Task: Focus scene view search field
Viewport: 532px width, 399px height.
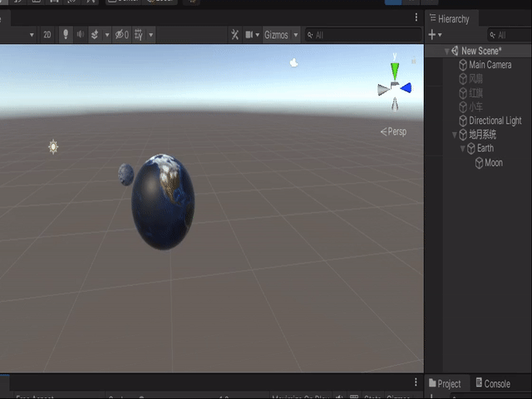Action: point(363,35)
